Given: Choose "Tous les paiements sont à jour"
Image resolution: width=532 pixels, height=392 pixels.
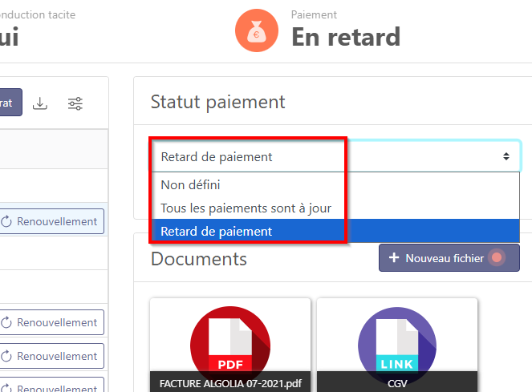Looking at the screenshot, I should (246, 208).
